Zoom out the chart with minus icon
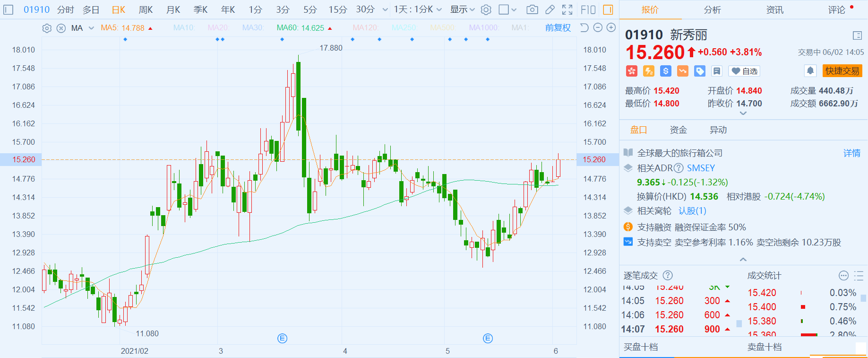Viewport: 868px width, 358px height. 598,27
